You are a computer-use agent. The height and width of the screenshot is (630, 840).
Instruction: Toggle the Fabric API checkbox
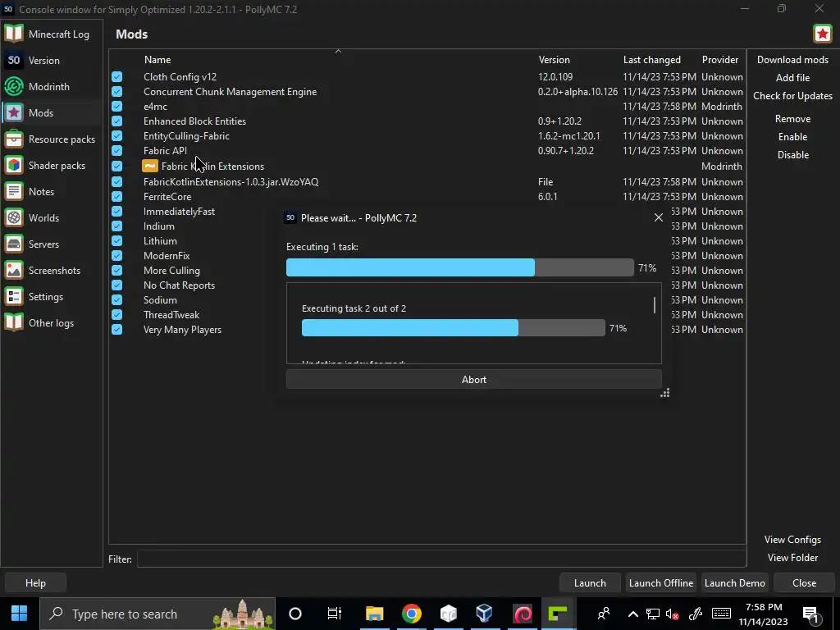116,151
